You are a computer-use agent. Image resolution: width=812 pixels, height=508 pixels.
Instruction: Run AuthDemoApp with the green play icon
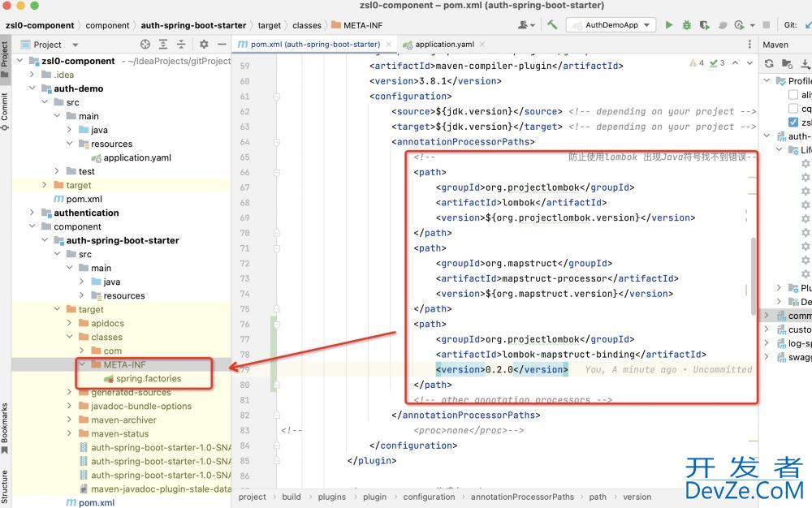pyautogui.click(x=669, y=25)
